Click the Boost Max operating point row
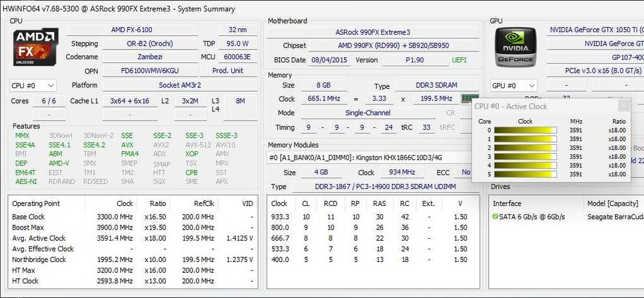644x298 pixels. (x=133, y=227)
